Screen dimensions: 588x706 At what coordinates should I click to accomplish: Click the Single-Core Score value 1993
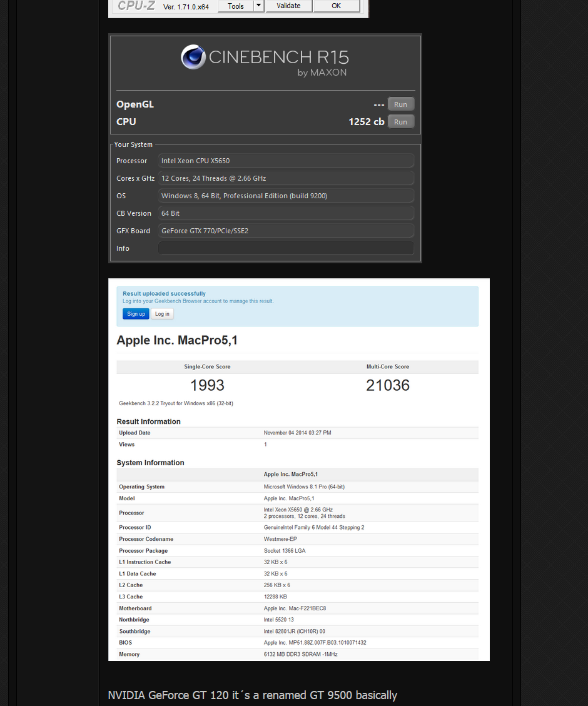207,385
